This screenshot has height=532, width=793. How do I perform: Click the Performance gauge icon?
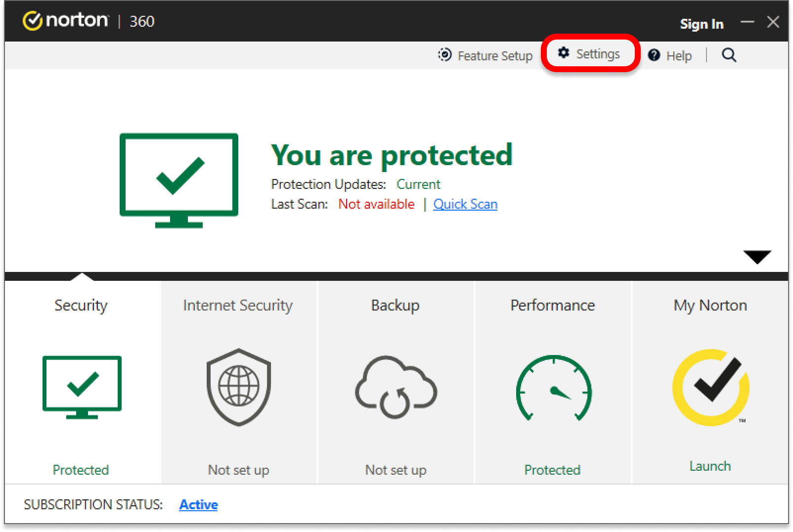coord(553,387)
